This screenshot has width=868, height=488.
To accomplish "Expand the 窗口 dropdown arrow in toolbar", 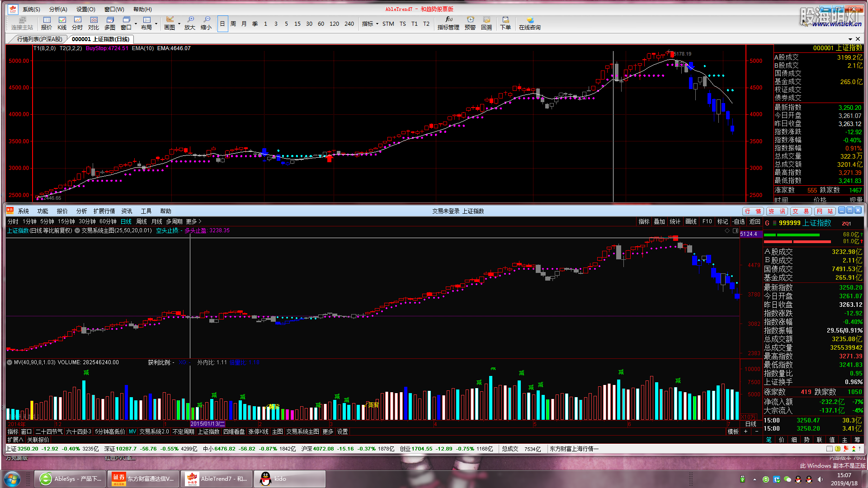I will pos(136,23).
